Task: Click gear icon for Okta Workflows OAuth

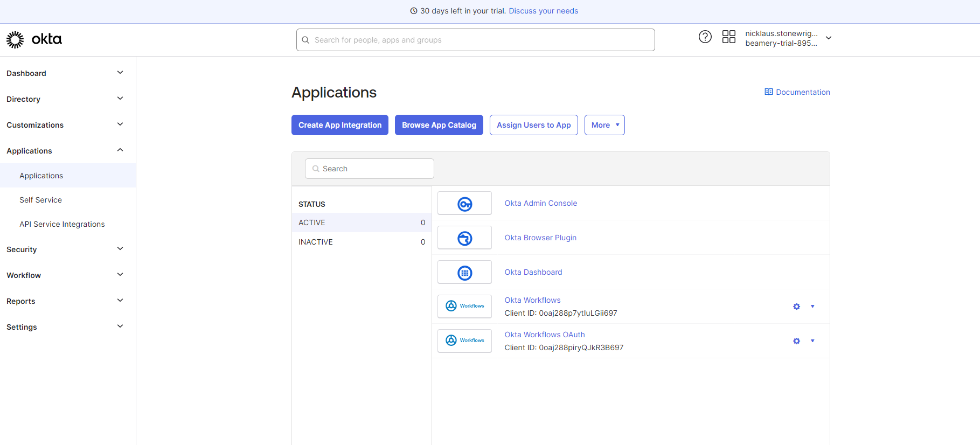Action: (796, 341)
